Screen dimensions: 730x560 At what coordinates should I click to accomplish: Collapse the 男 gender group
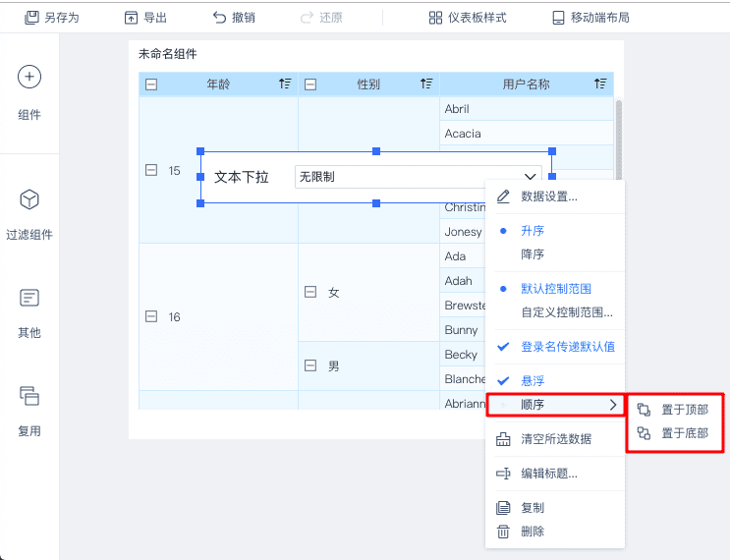[x=310, y=365]
